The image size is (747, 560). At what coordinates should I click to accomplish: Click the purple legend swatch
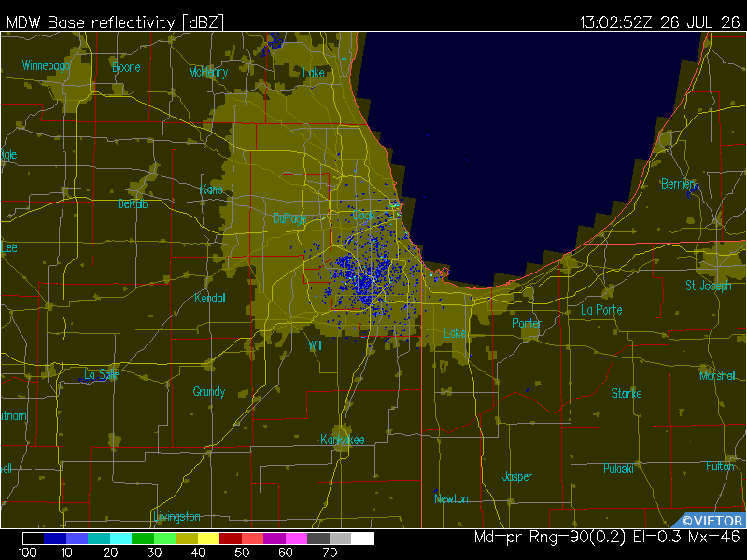[x=275, y=539]
